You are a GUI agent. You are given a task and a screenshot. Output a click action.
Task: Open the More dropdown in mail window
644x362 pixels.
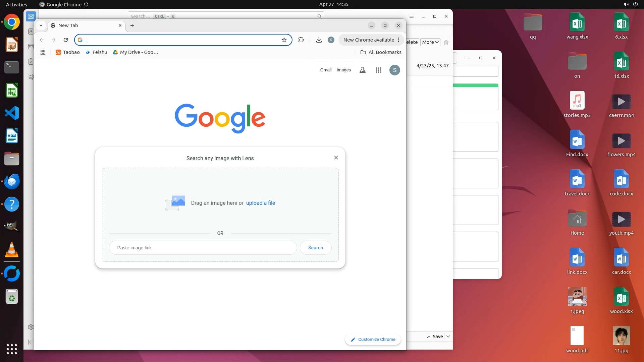430,42
